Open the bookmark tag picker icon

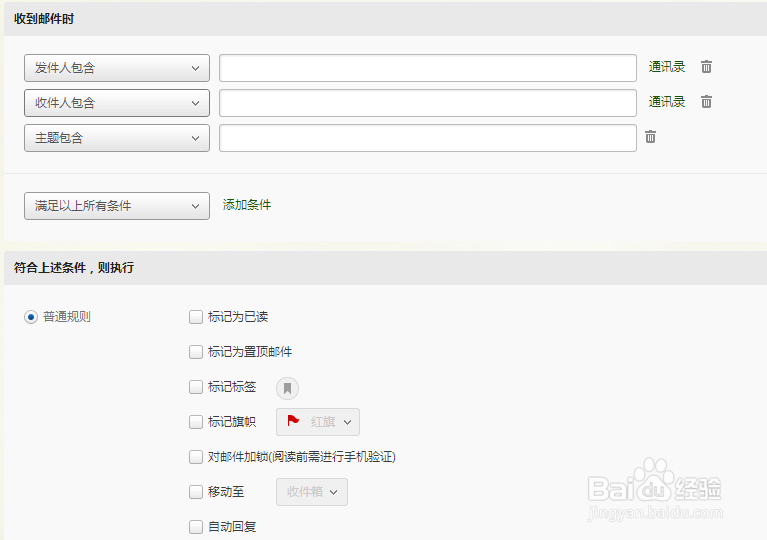[x=288, y=388]
